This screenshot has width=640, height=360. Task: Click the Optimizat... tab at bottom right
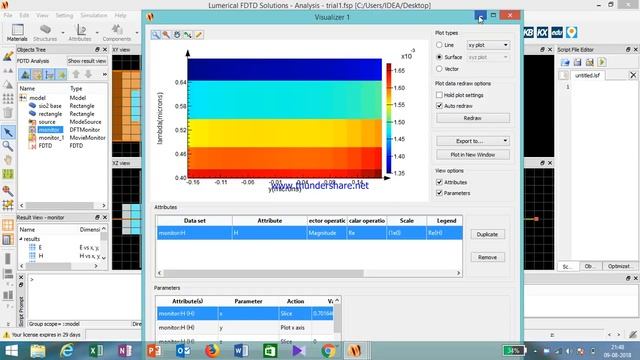[619, 266]
